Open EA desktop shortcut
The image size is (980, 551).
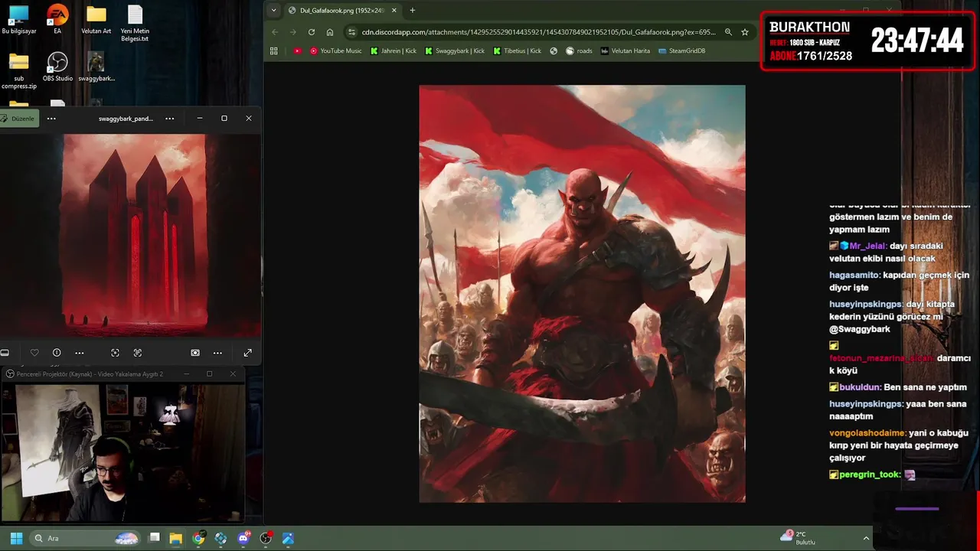tap(57, 21)
